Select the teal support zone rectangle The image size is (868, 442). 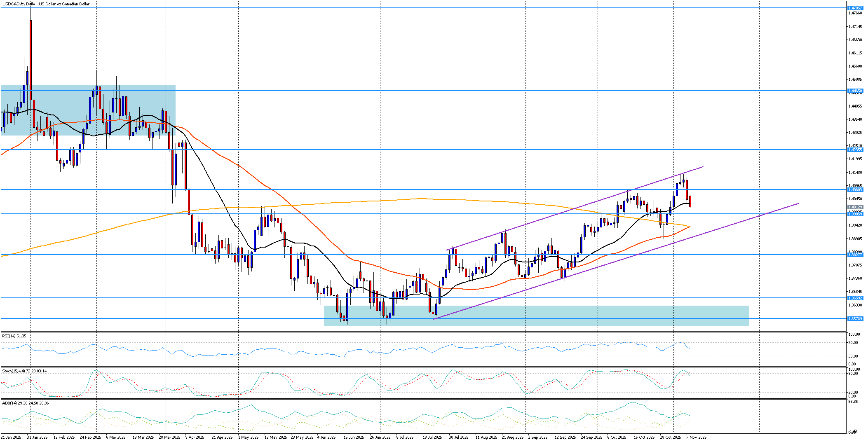(536, 316)
